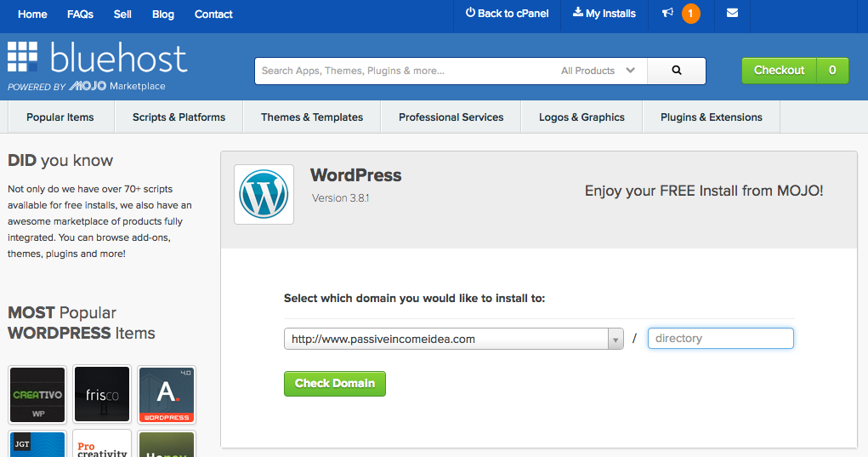Open the orange notification badge showing 1
Image resolution: width=868 pixels, height=457 pixels.
(690, 14)
